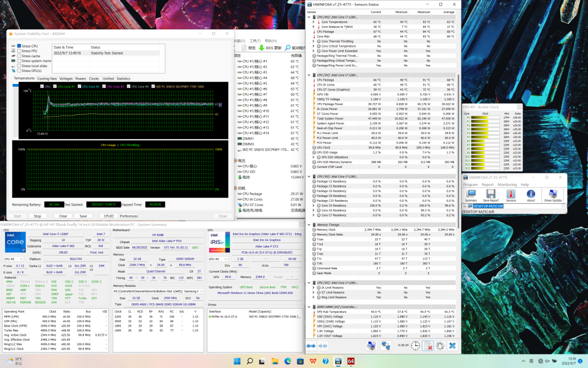Screen dimensions: 588x368
Task: Click the reset values icon with red X
Action: click(427, 346)
